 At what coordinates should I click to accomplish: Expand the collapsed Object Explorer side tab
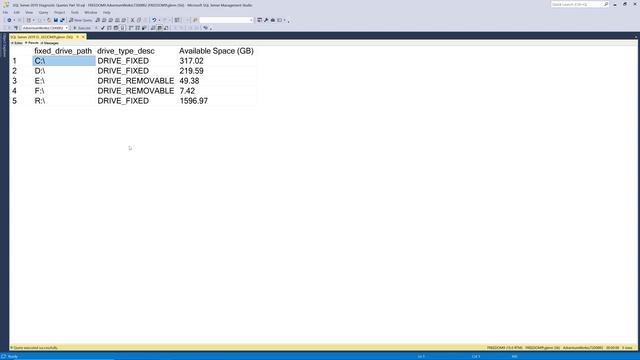(x=4, y=45)
